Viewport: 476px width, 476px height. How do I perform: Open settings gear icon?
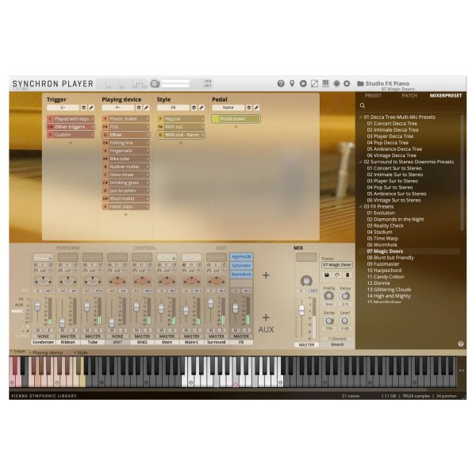click(347, 83)
